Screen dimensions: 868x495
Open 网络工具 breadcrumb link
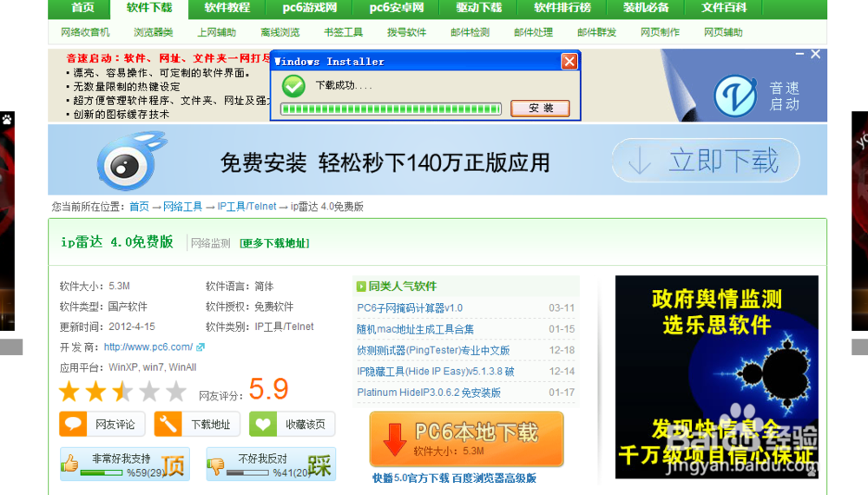(x=182, y=207)
